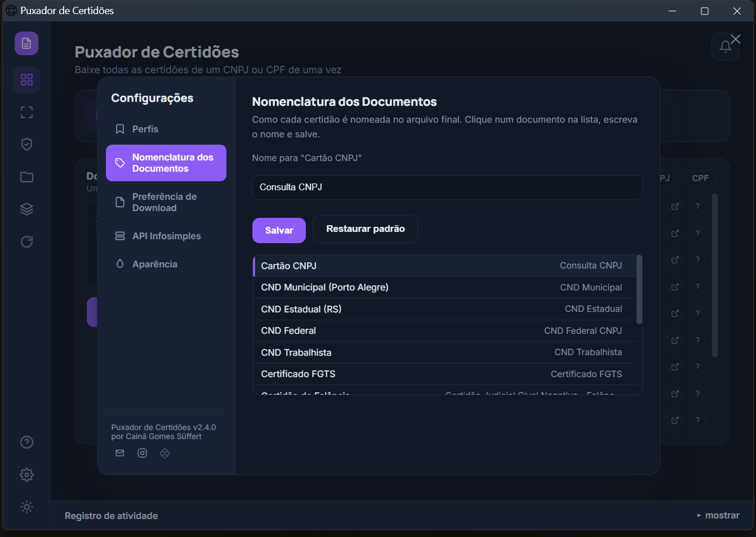Click the Salvar button
The width and height of the screenshot is (756, 537).
click(x=279, y=230)
